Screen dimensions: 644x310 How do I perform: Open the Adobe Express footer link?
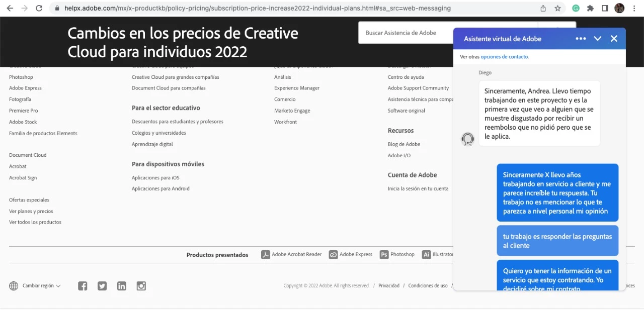coord(25,88)
